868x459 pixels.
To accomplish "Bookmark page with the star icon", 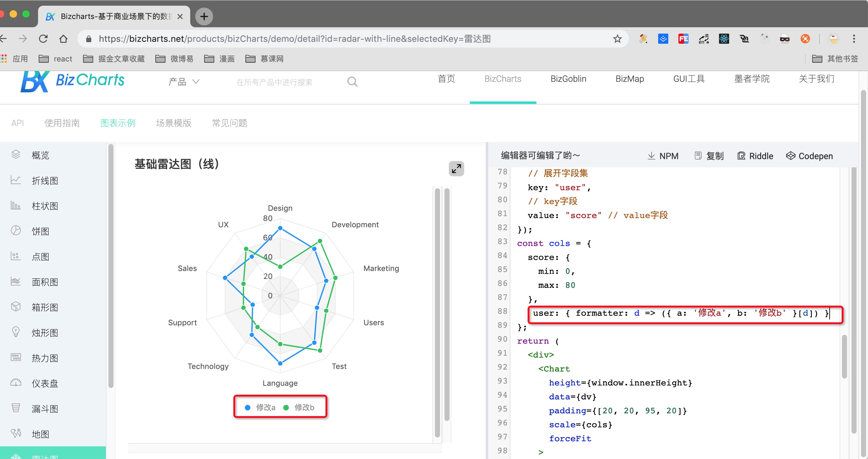I will pos(617,39).
